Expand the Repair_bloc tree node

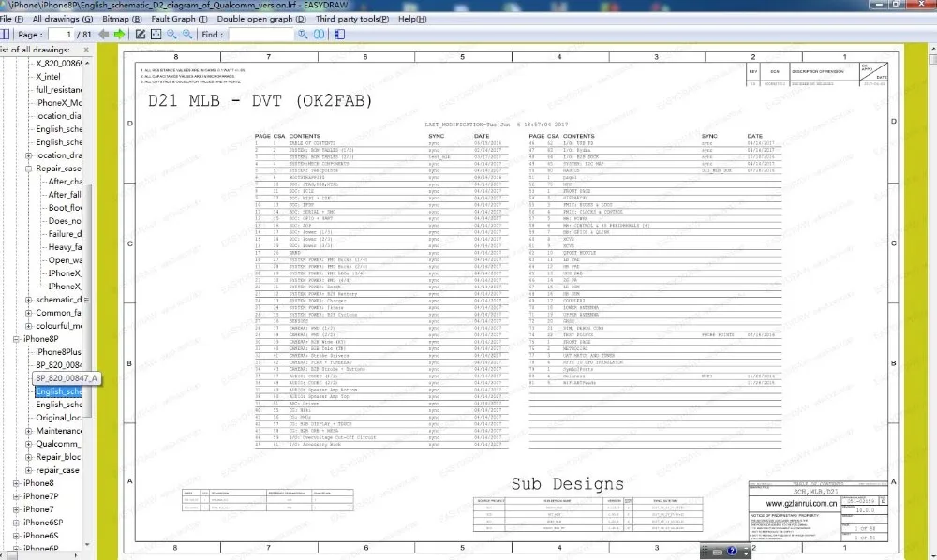[x=28, y=457]
